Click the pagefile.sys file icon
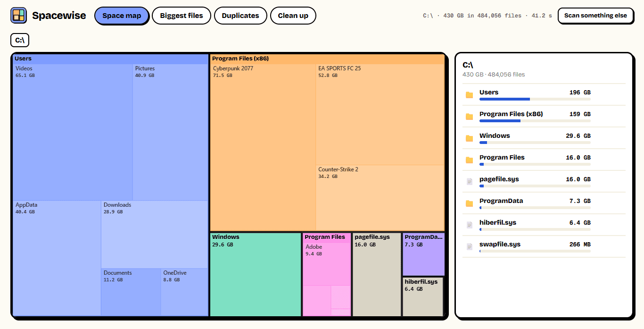 pyautogui.click(x=469, y=182)
